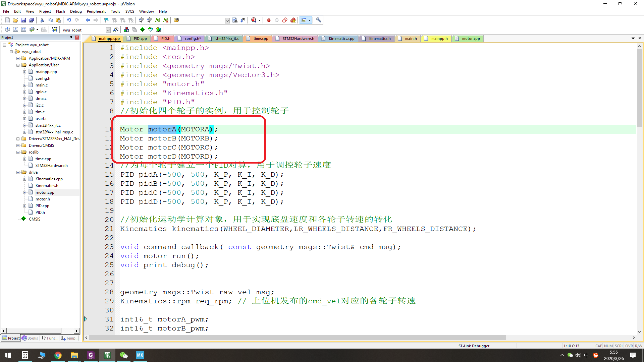Translate the current file
The width and height of the screenshot is (644, 362).
click(x=7, y=29)
